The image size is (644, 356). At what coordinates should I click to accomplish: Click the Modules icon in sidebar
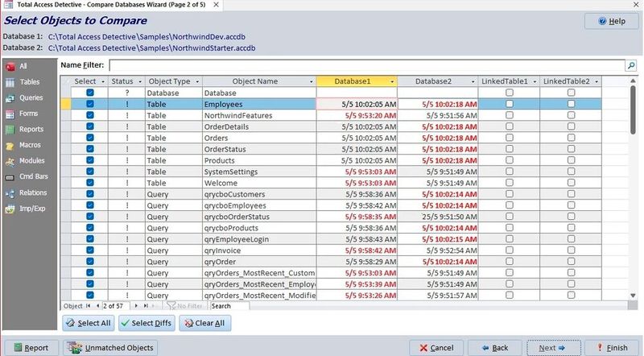tap(10, 161)
